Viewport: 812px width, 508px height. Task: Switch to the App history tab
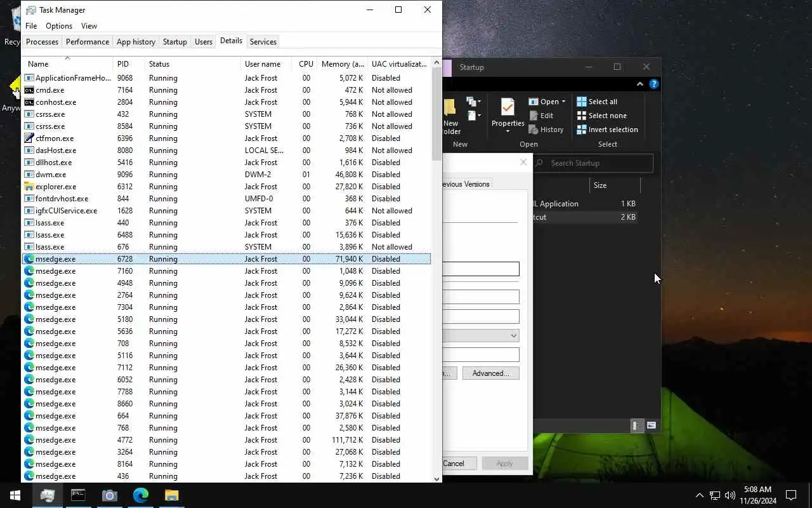click(136, 42)
